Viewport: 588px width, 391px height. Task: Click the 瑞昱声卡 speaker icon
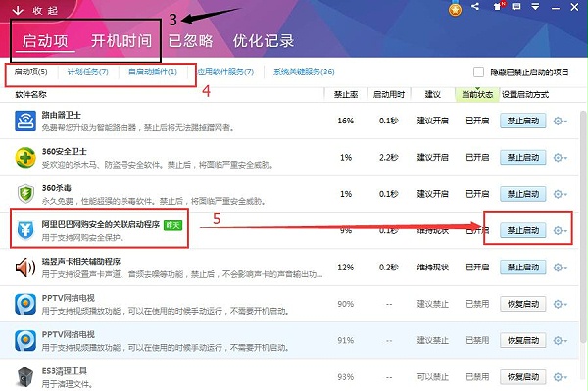click(25, 268)
